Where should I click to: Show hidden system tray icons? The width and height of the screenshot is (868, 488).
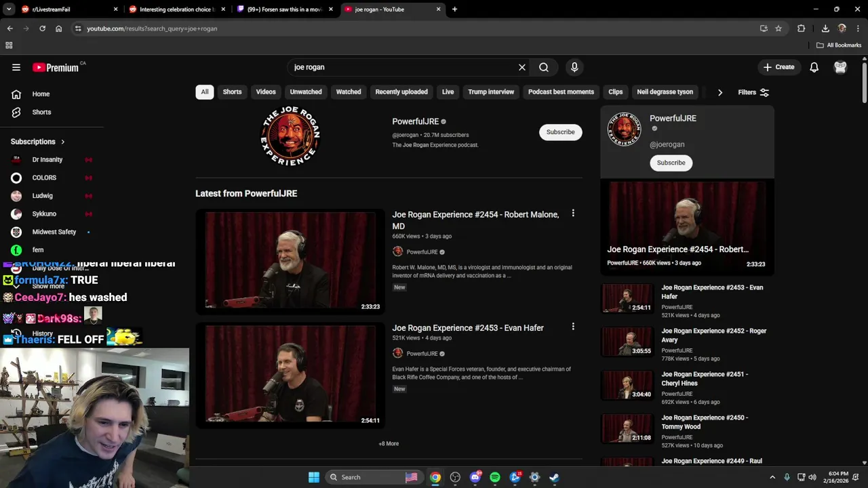point(772,477)
